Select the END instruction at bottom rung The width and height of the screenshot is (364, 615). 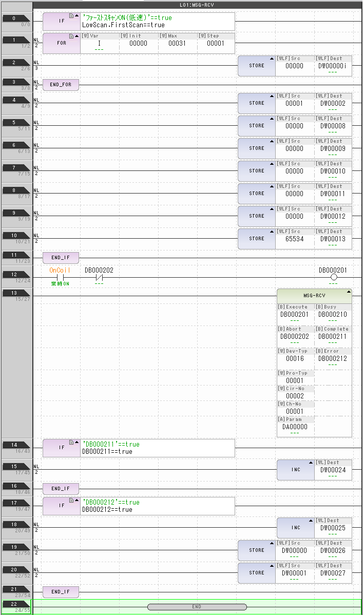tap(197, 606)
